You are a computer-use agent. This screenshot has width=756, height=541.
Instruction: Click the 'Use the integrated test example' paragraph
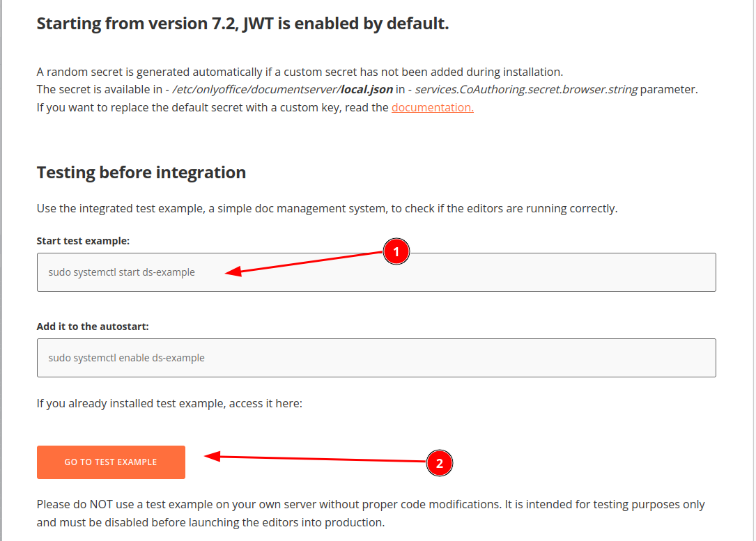click(x=327, y=208)
